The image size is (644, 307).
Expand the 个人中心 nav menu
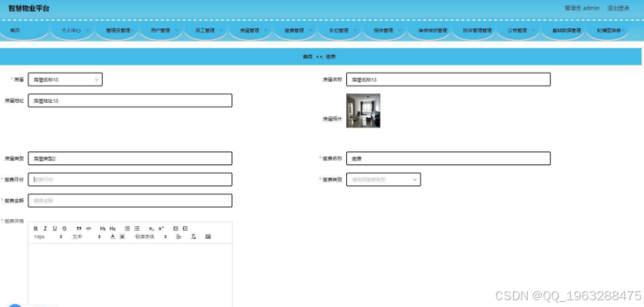click(x=72, y=30)
